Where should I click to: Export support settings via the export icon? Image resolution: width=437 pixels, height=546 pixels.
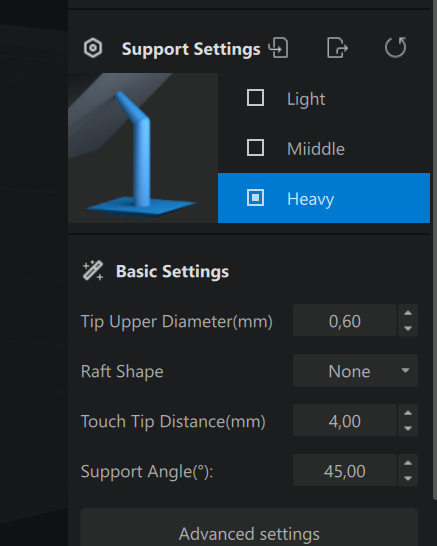tap(337, 48)
